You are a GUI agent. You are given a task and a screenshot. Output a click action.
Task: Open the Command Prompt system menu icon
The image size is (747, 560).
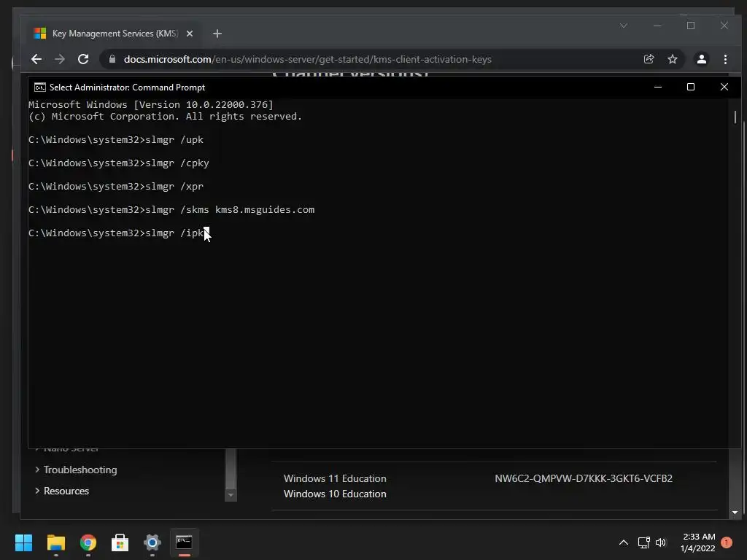pyautogui.click(x=40, y=87)
